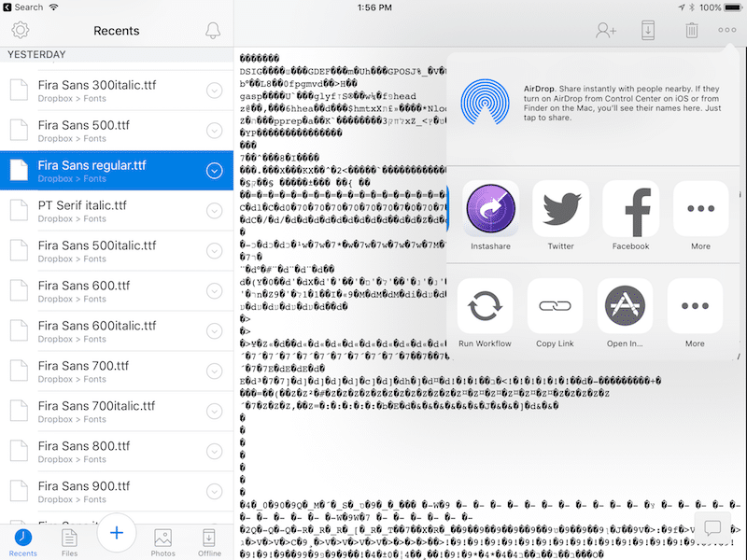Switch to the Files tab
The width and height of the screenshot is (747, 560).
[69, 541]
